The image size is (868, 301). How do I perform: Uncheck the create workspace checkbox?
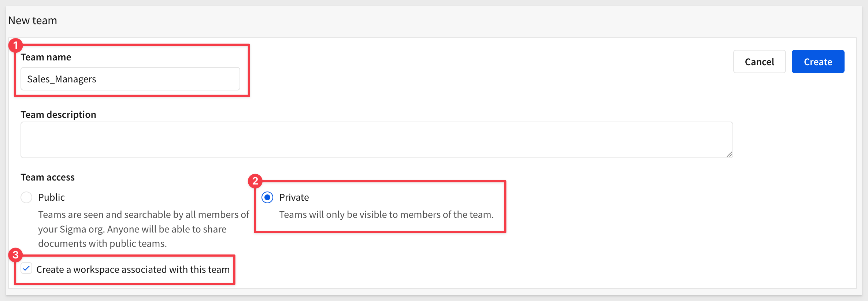26,268
